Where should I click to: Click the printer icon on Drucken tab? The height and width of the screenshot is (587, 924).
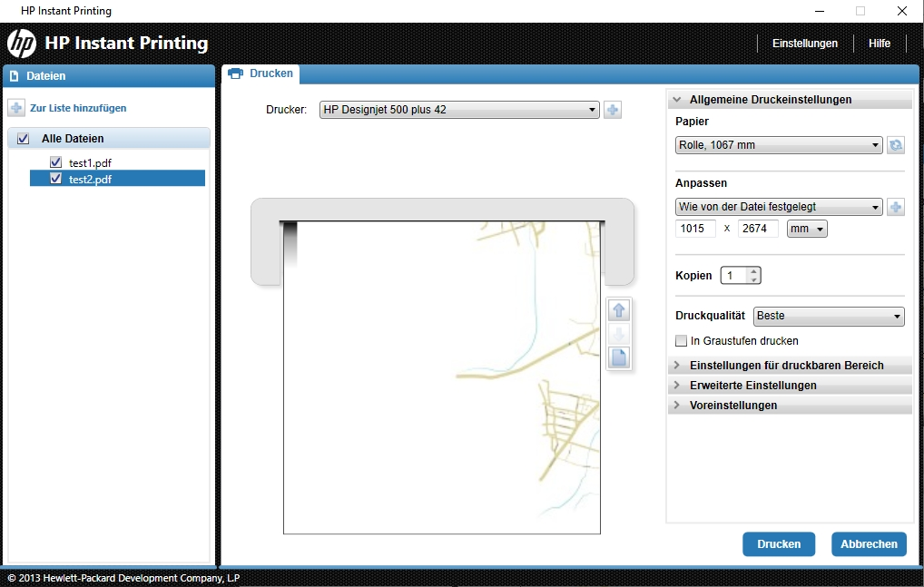click(236, 73)
